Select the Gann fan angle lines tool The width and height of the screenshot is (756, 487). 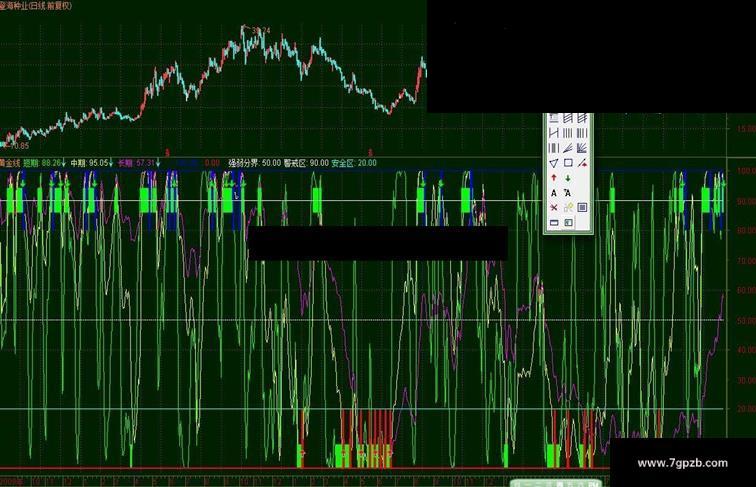coord(582,148)
